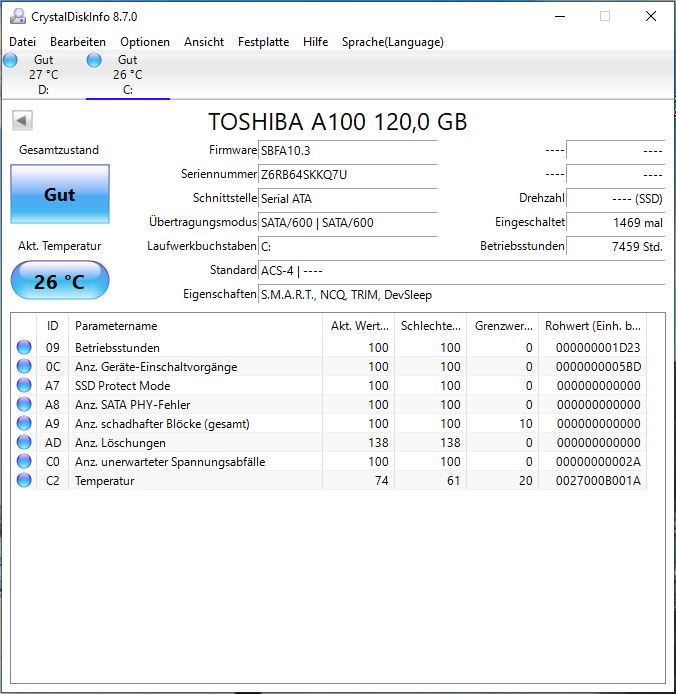Viewport: 676px width, 694px height.
Task: Click the Firmware field SBFA10.3
Action: click(x=348, y=151)
